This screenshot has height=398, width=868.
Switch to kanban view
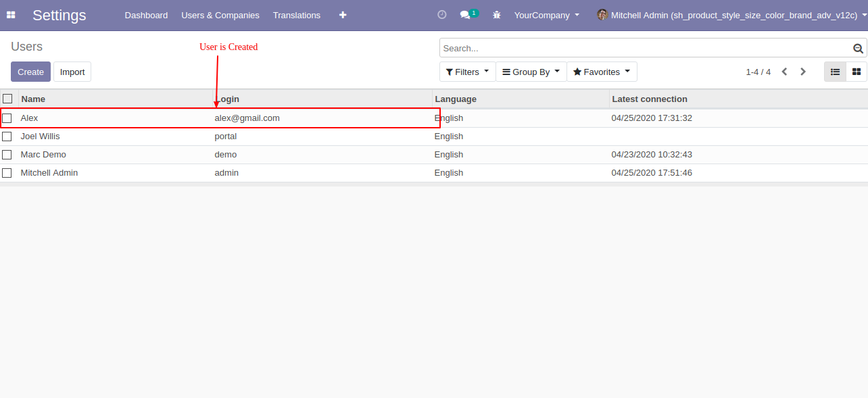[857, 72]
